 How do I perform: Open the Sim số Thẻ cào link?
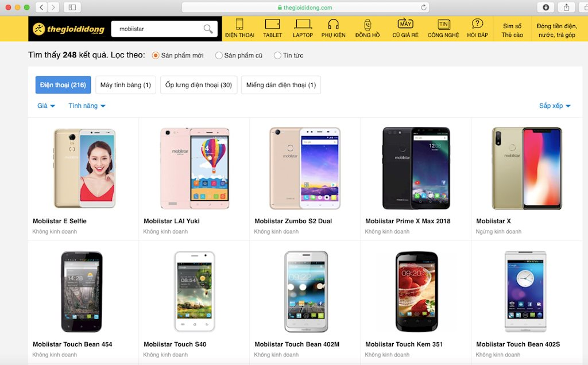pyautogui.click(x=512, y=30)
